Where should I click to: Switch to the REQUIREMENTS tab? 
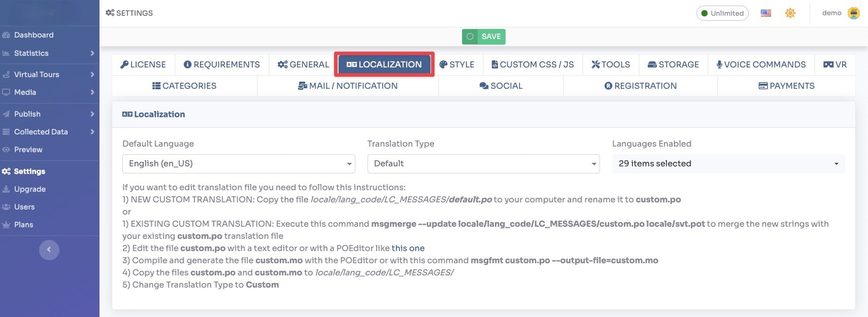[222, 64]
